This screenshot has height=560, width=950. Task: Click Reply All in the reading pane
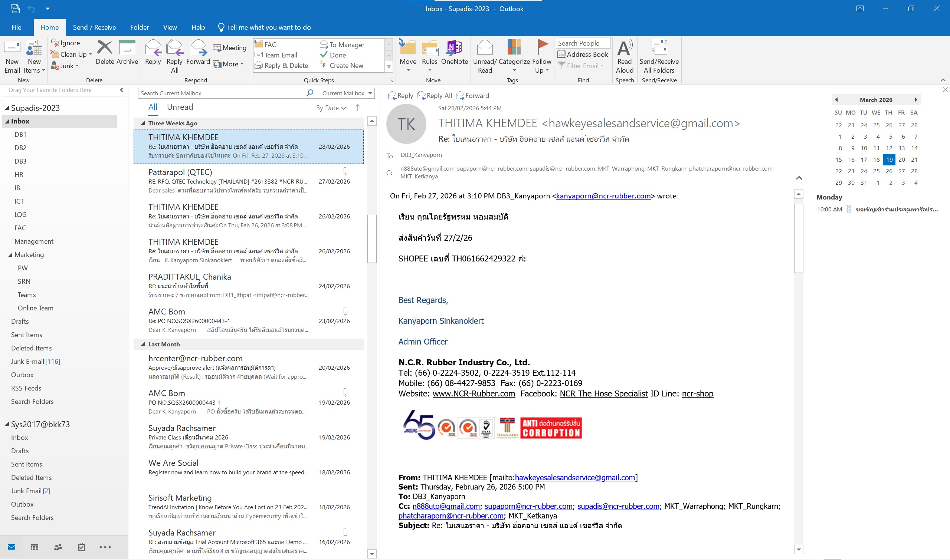tap(435, 95)
